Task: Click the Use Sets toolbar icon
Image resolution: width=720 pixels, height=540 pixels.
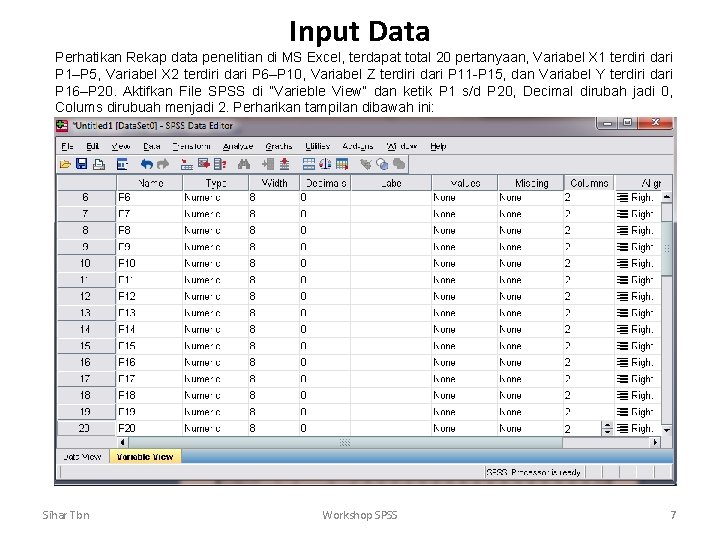Action: [382, 164]
